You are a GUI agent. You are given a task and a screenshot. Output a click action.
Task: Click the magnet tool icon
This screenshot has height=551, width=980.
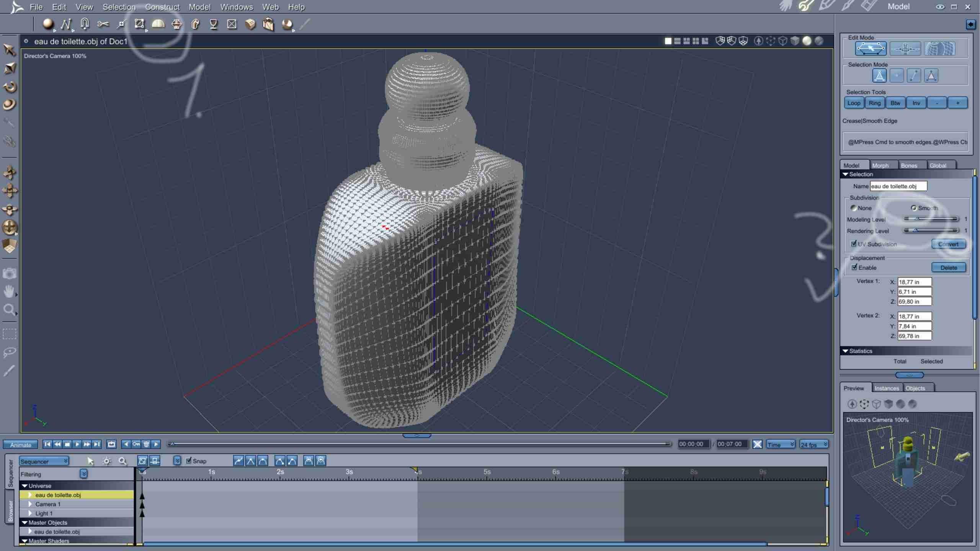85,24
